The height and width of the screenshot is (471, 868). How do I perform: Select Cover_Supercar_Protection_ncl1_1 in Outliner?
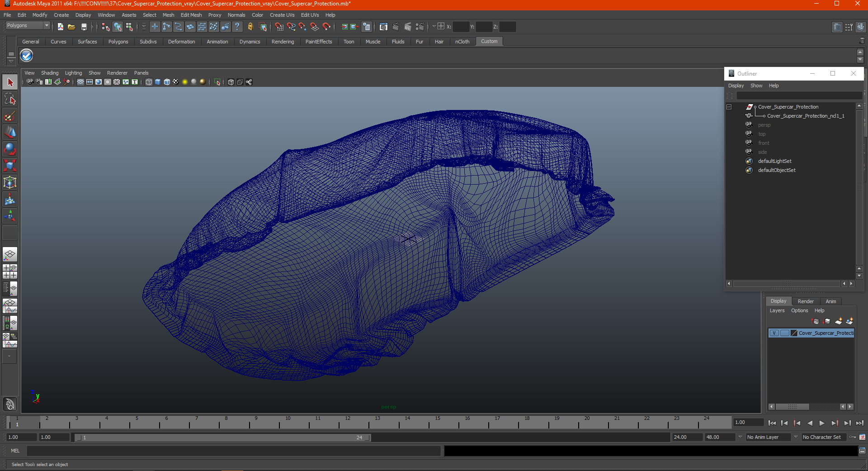tap(806, 116)
